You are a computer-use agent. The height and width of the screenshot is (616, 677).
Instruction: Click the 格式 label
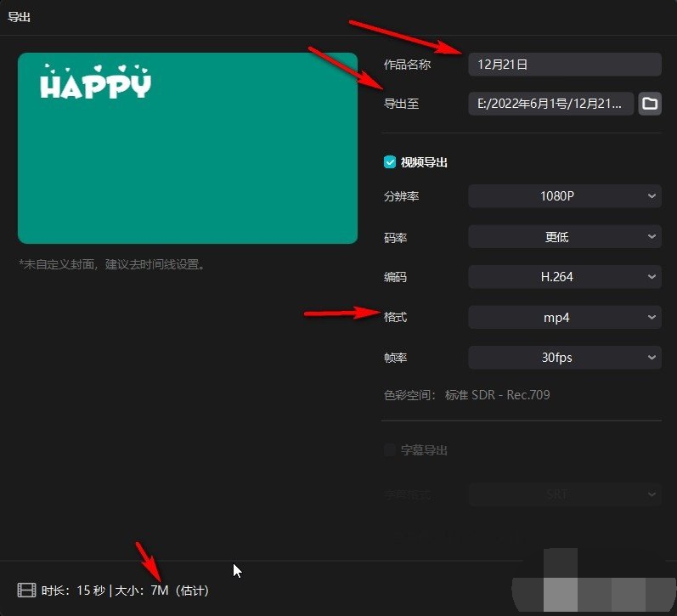tap(396, 318)
